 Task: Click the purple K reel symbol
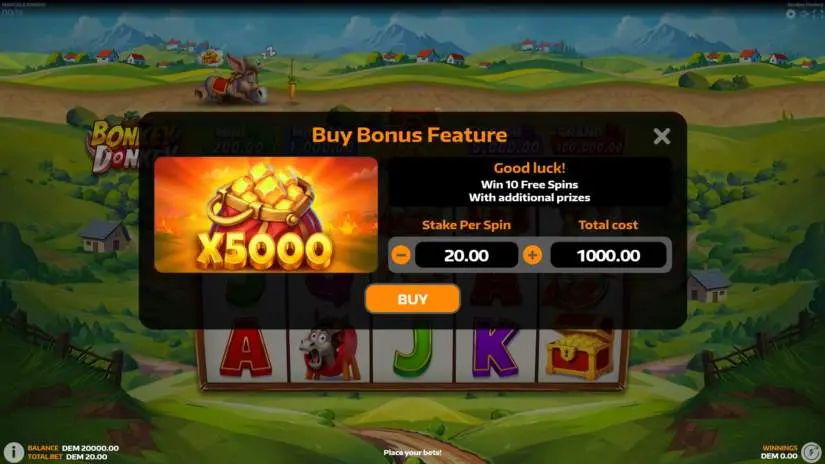point(495,350)
